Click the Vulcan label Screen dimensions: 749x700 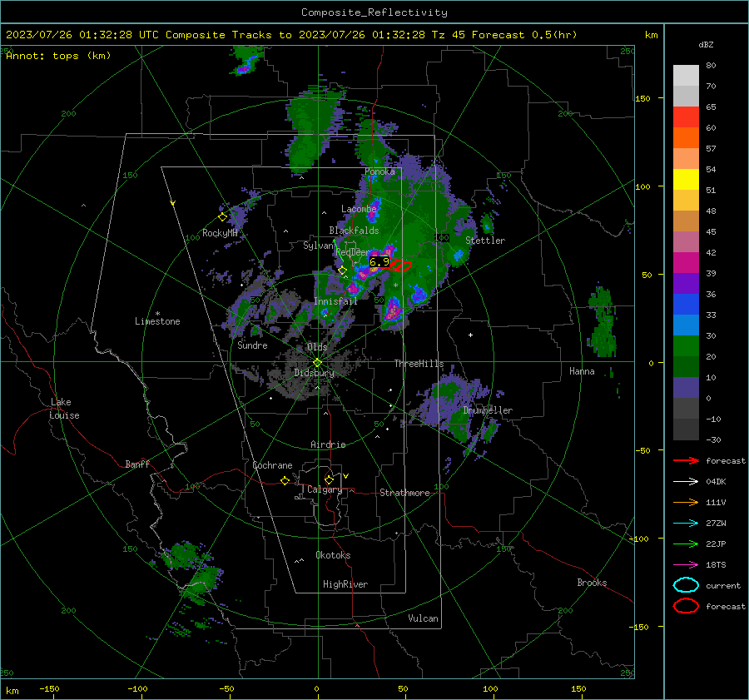click(x=423, y=618)
